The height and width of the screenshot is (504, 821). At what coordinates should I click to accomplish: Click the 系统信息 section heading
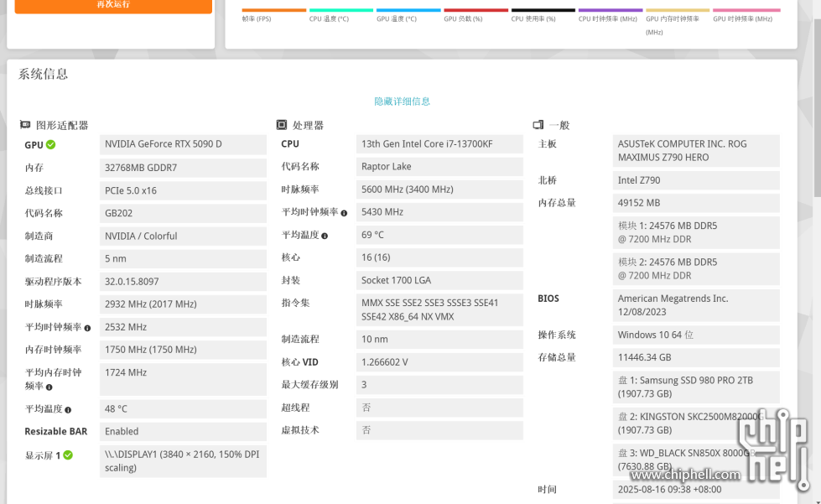(43, 75)
